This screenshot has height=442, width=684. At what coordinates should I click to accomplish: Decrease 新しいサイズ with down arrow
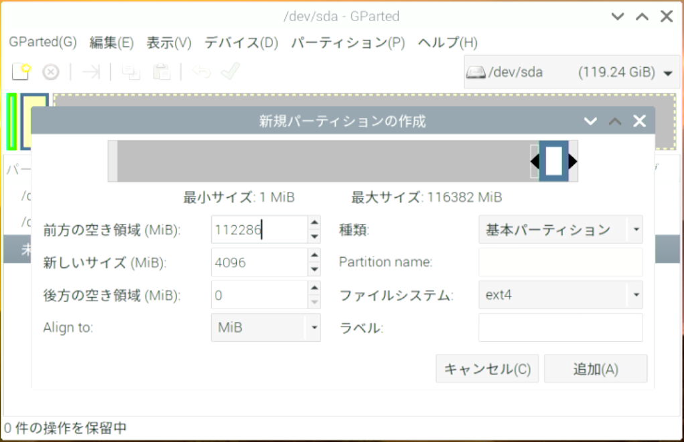tap(314, 269)
